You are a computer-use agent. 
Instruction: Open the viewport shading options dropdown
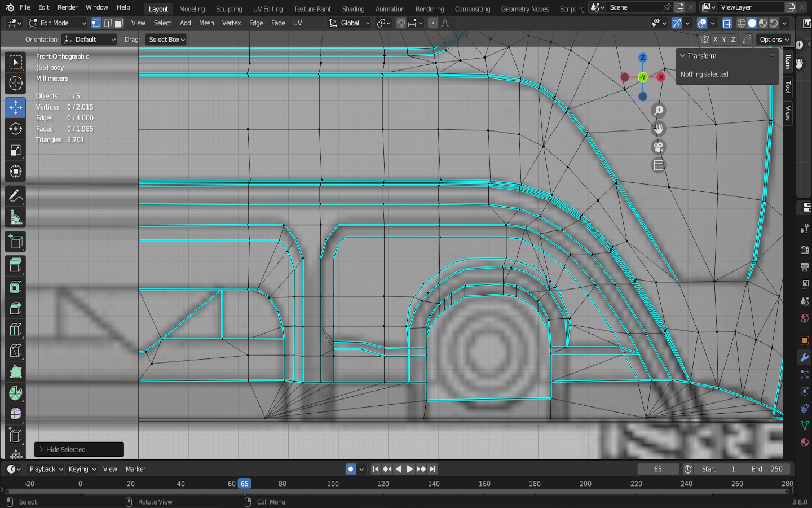[x=785, y=23]
